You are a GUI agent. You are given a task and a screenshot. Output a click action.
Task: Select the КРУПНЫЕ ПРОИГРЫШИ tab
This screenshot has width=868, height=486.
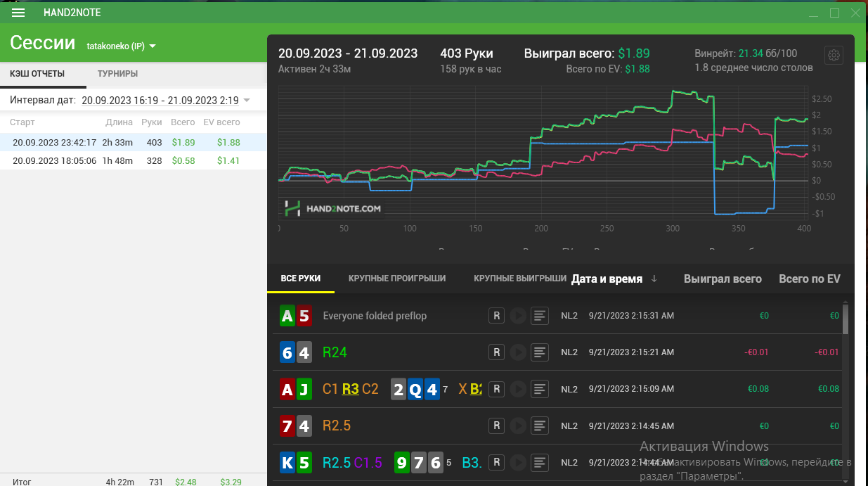pos(397,279)
